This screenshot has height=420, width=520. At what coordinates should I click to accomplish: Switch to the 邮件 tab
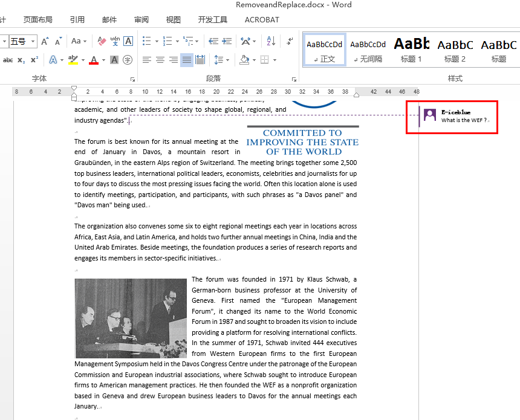point(109,20)
